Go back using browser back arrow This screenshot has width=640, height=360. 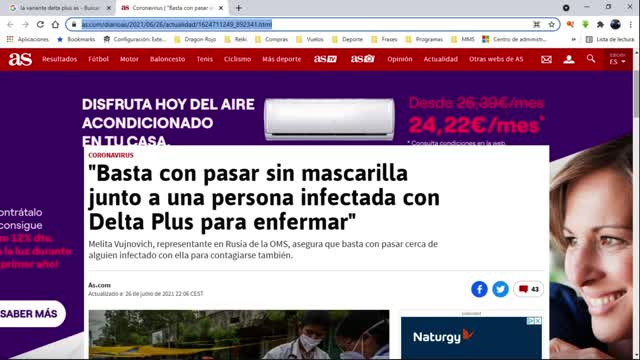[10, 24]
